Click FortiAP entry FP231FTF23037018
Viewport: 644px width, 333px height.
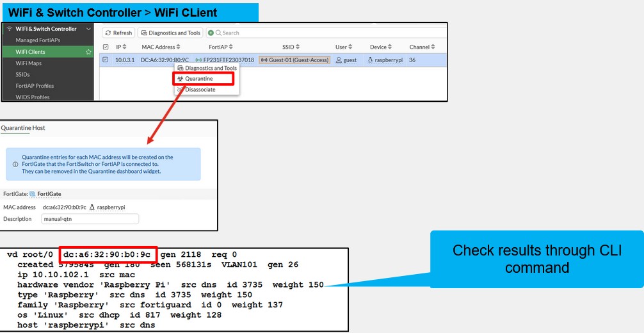[225, 60]
